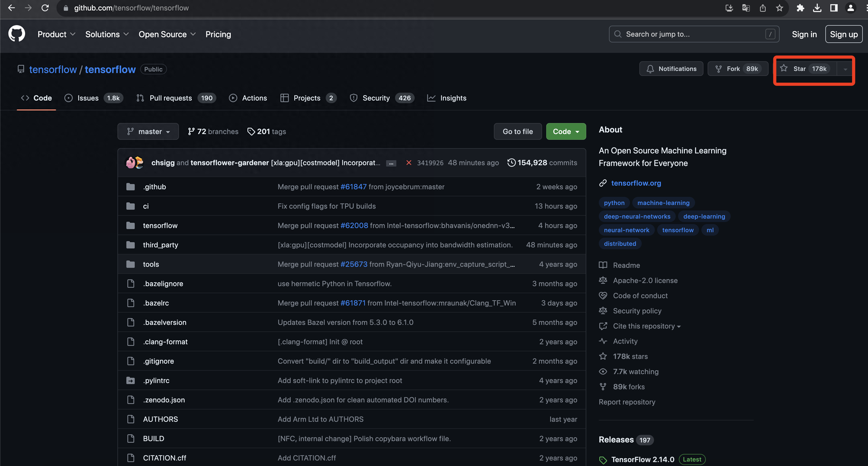868x466 pixels.
Task: Click the install app icon in address bar
Action: tap(729, 8)
